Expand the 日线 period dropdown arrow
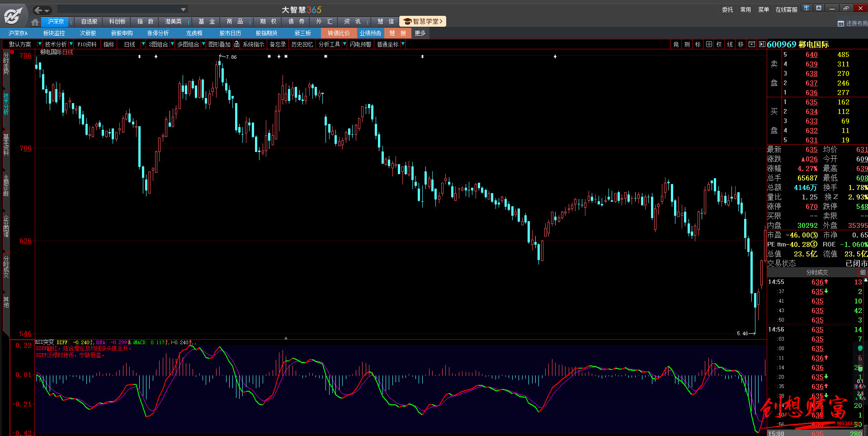This screenshot has height=436, width=868. (143, 44)
